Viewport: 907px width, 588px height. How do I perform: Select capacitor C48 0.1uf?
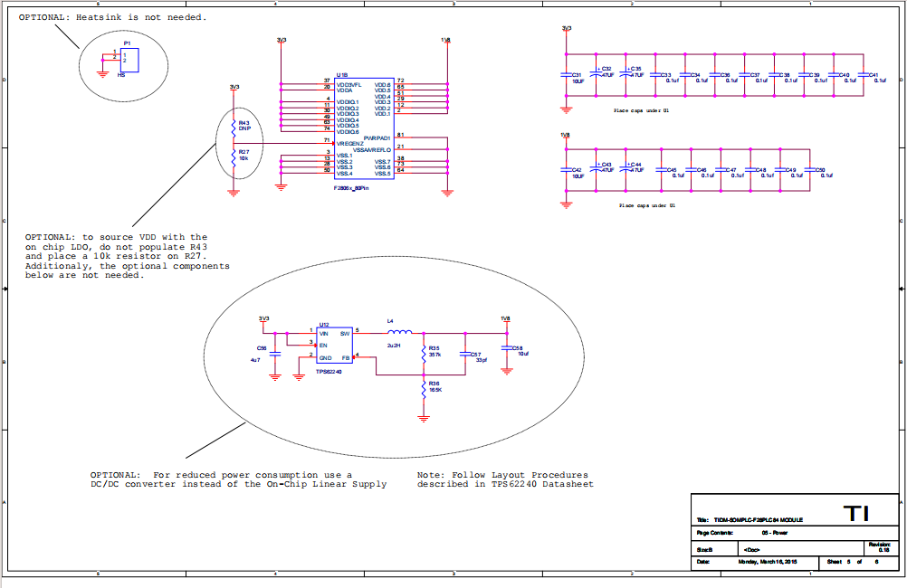[750, 170]
